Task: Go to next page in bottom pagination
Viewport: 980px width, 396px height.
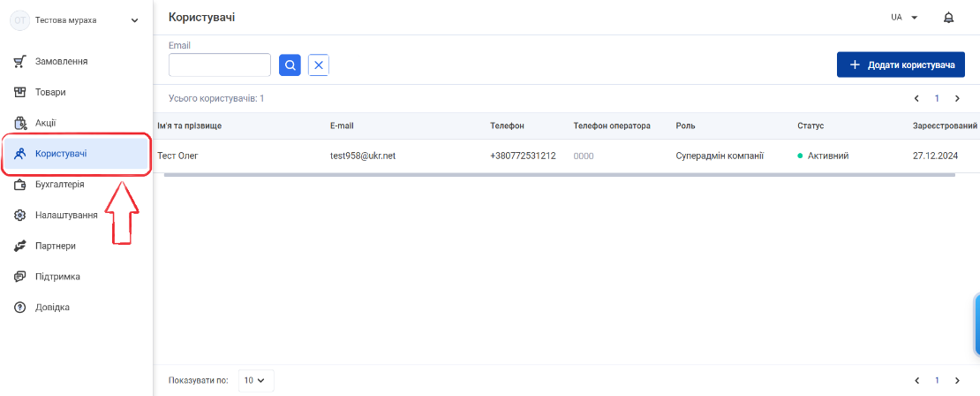Action: click(x=957, y=380)
